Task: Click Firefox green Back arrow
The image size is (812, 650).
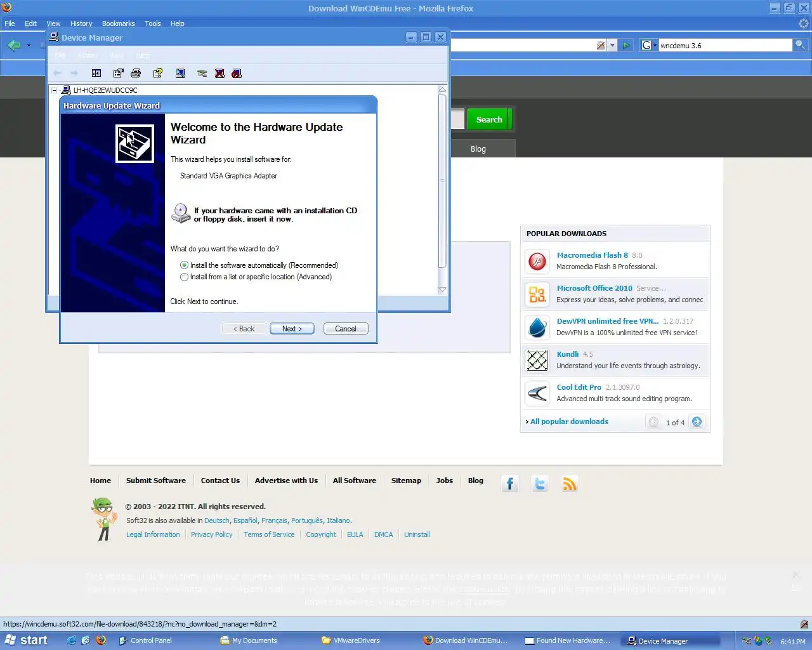Action: 14,45
